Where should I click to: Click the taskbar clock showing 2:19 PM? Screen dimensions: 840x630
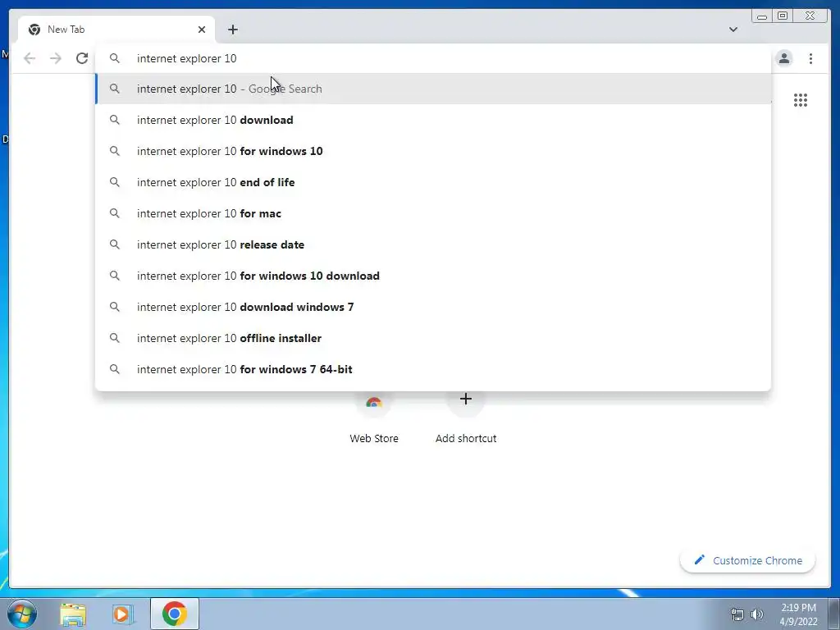point(798,614)
